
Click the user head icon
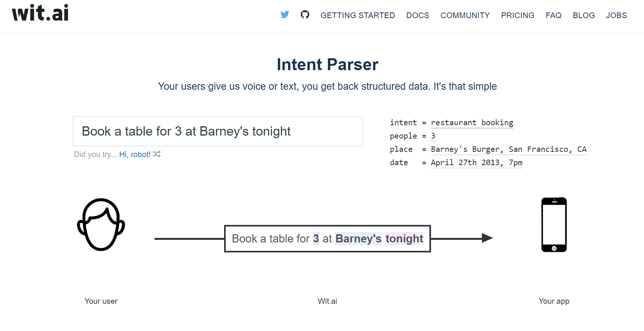click(101, 224)
